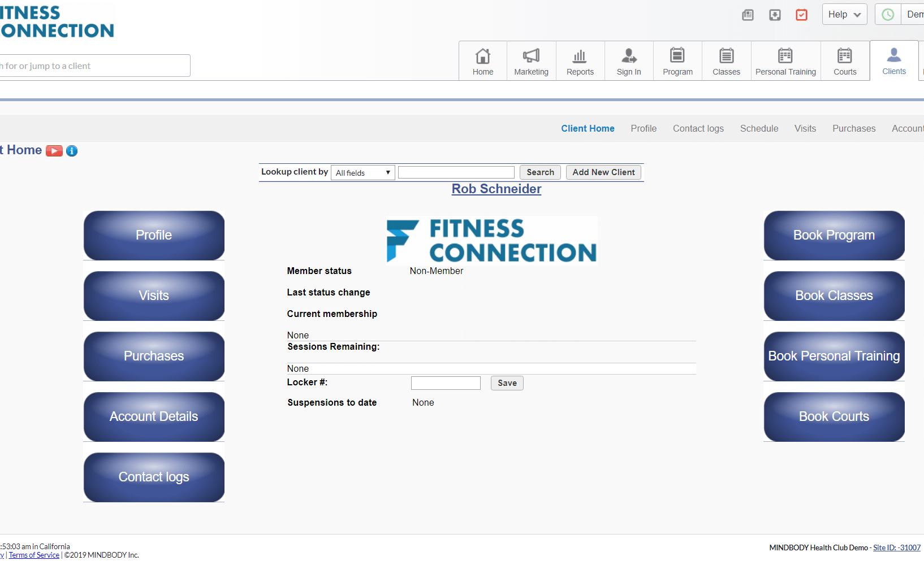
Task: Open Marketing megaphone icon
Action: click(x=531, y=56)
